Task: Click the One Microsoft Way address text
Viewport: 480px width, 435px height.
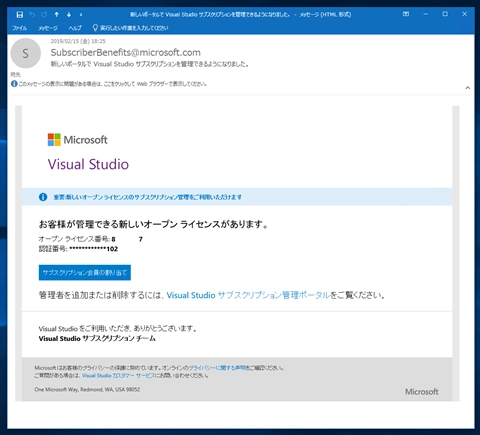Action: click(87, 389)
